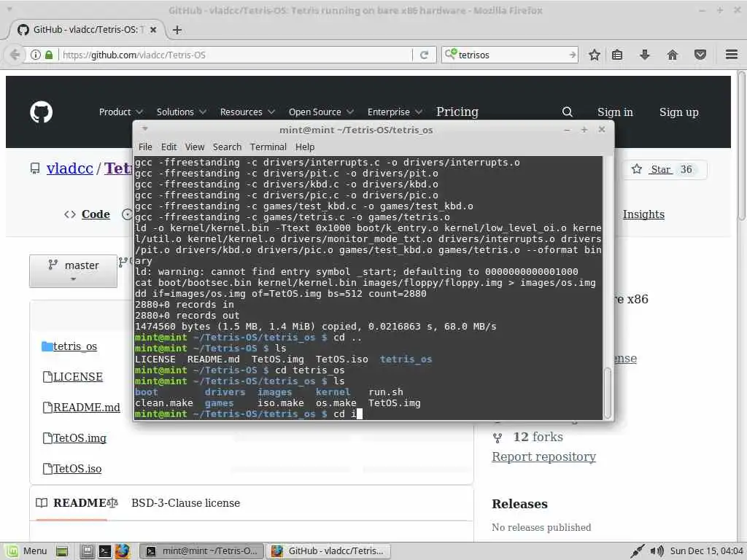Click the Firefox page vertical scrollbar thumb

741,145
